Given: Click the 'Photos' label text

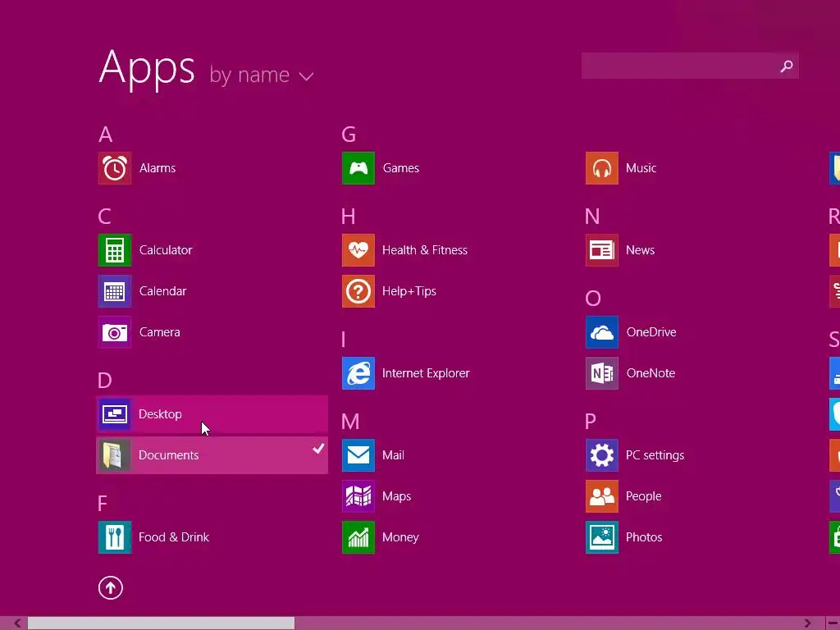Looking at the screenshot, I should [644, 537].
